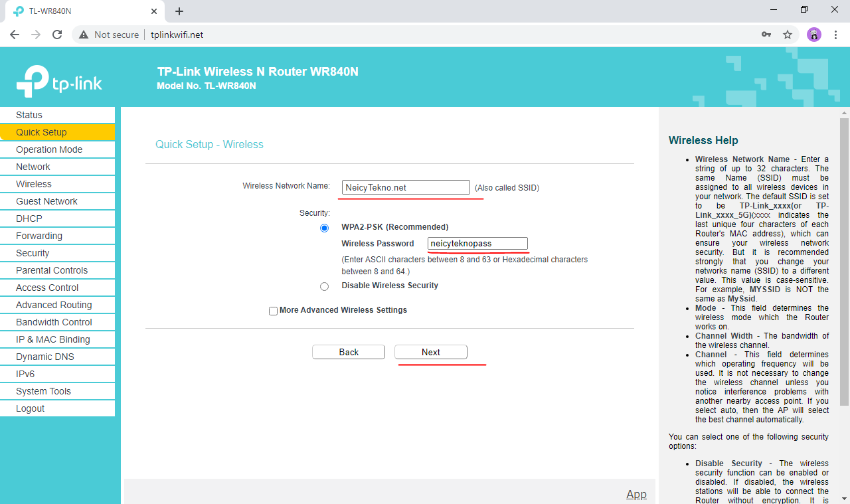850x504 pixels.
Task: Click the Wireless Network Name field
Action: pos(406,187)
